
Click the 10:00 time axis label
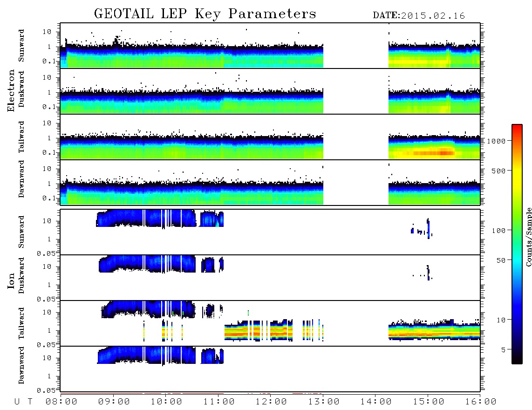[x=166, y=402]
